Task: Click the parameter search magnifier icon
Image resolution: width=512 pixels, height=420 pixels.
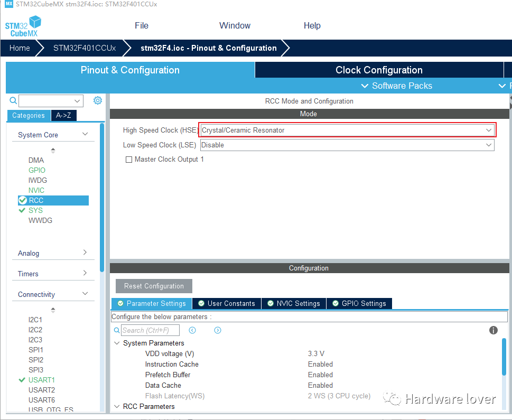Action: point(117,330)
